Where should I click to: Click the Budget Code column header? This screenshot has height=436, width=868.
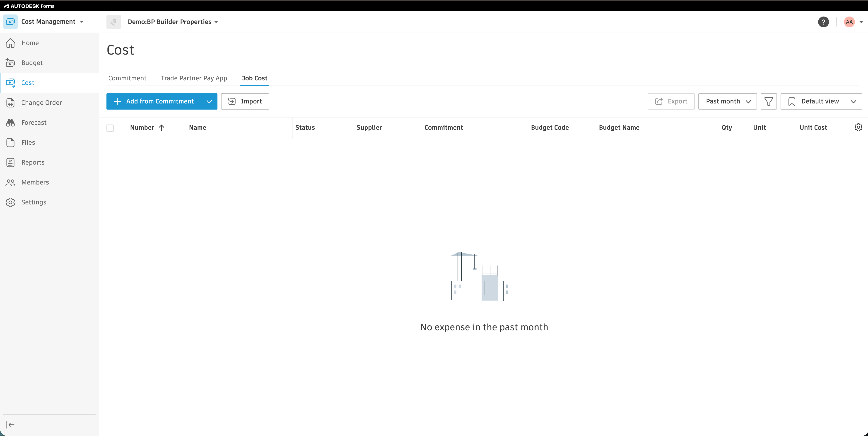(550, 128)
